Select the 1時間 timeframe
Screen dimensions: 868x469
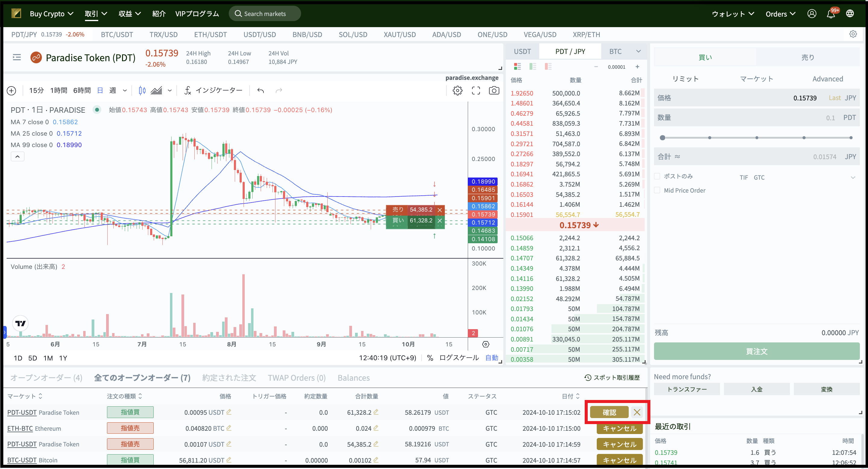(x=58, y=91)
